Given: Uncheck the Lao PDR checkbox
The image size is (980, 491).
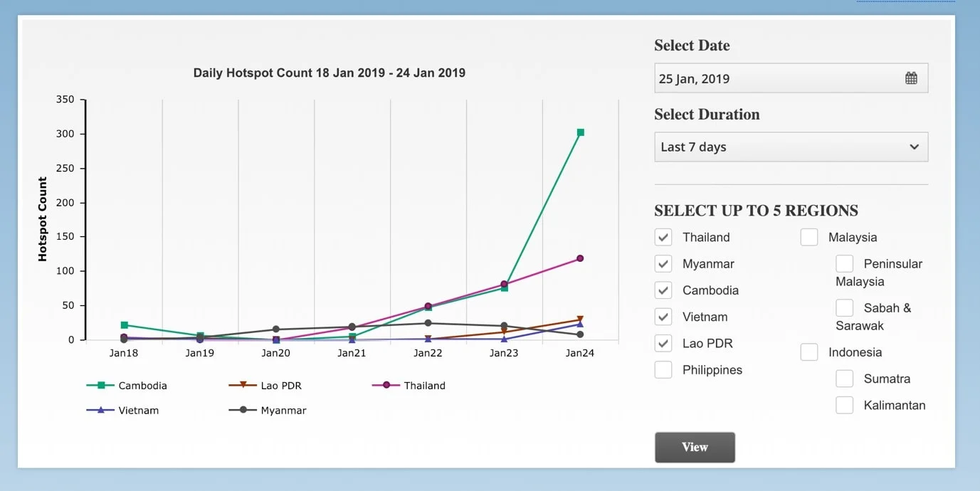Looking at the screenshot, I should 663,344.
